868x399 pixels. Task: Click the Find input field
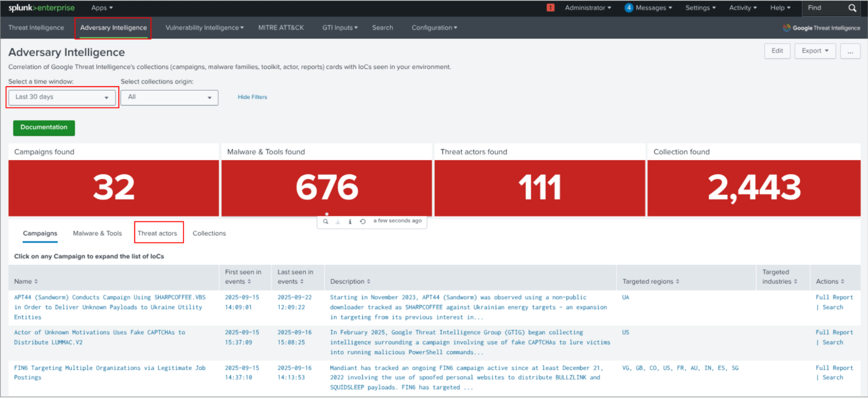825,8
